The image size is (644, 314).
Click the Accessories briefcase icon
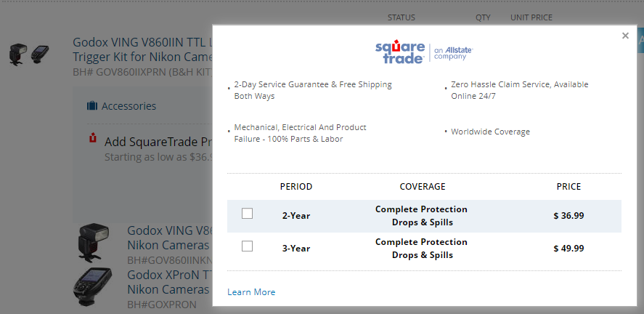pos(92,106)
